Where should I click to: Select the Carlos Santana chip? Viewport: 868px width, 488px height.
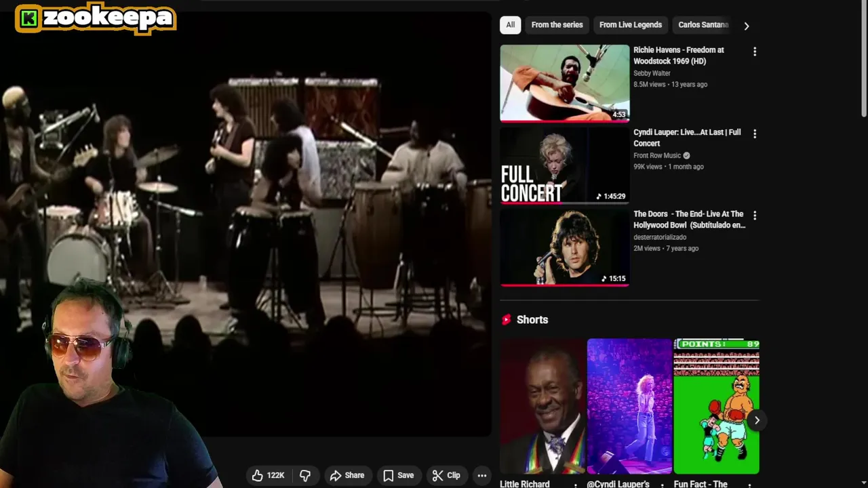click(x=703, y=25)
